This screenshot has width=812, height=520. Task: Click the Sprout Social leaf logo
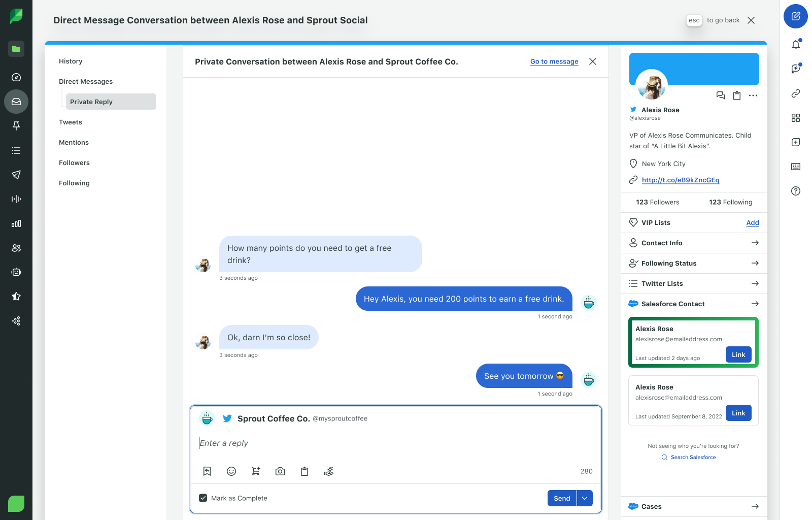[16, 16]
